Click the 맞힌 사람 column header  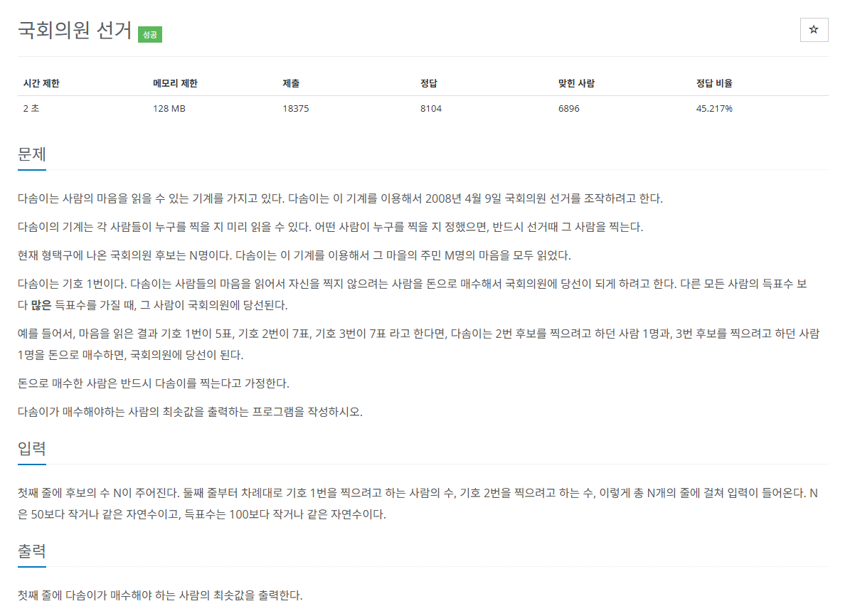pos(575,83)
